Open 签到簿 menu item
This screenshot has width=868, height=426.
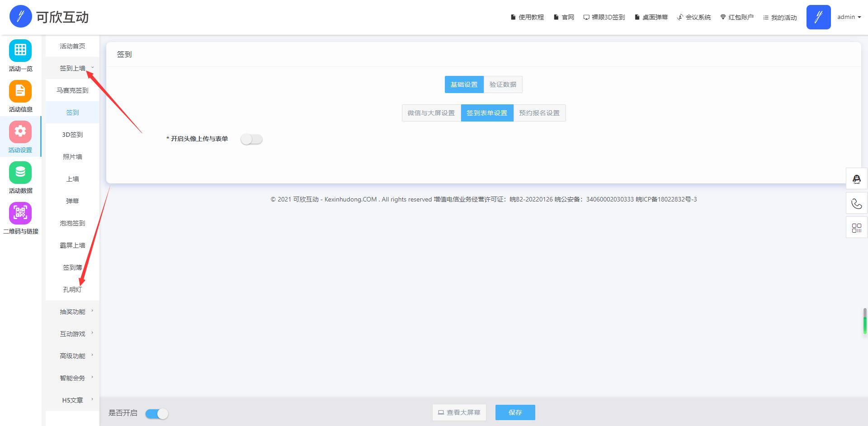tap(72, 267)
